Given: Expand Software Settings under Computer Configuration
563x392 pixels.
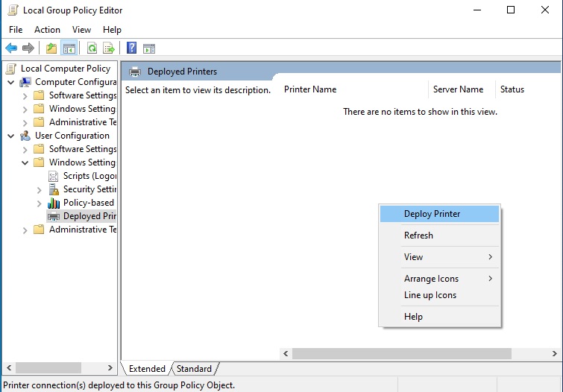Looking at the screenshot, I should coord(25,96).
